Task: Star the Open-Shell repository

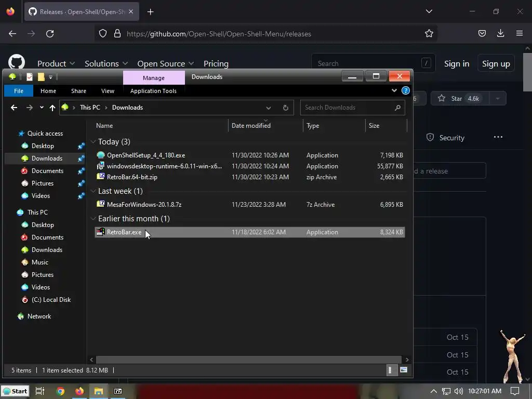Action: [x=460, y=98]
